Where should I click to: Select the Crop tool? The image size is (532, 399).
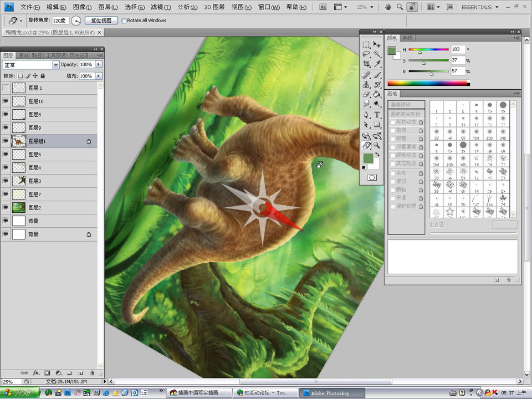pos(366,63)
